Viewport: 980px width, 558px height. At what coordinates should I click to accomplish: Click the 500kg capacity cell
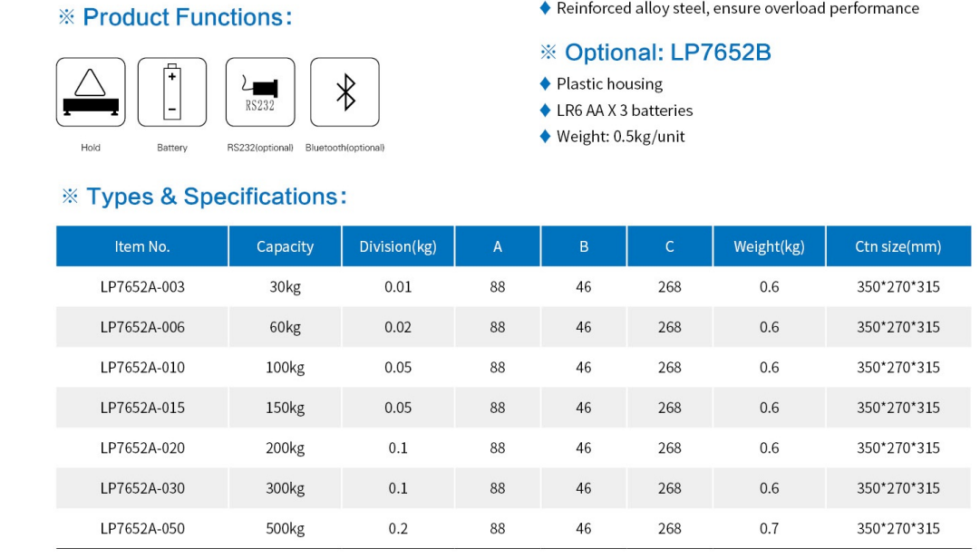tap(285, 528)
